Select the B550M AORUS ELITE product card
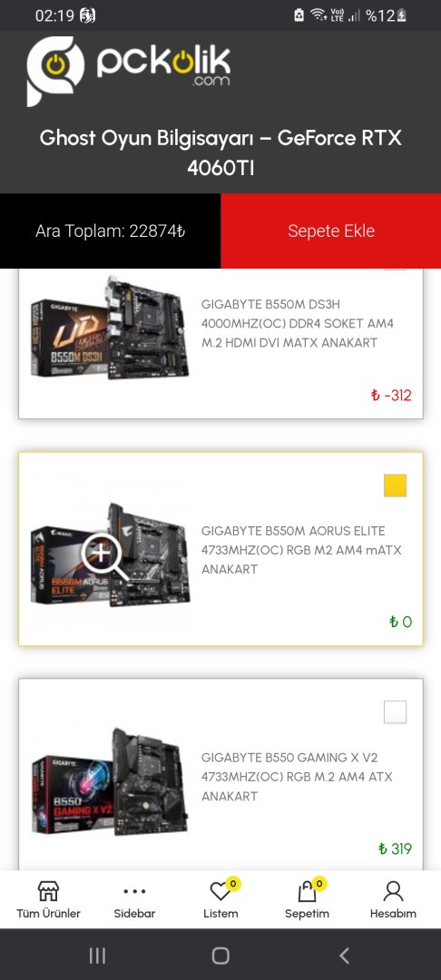This screenshot has height=980, width=441. tap(220, 549)
